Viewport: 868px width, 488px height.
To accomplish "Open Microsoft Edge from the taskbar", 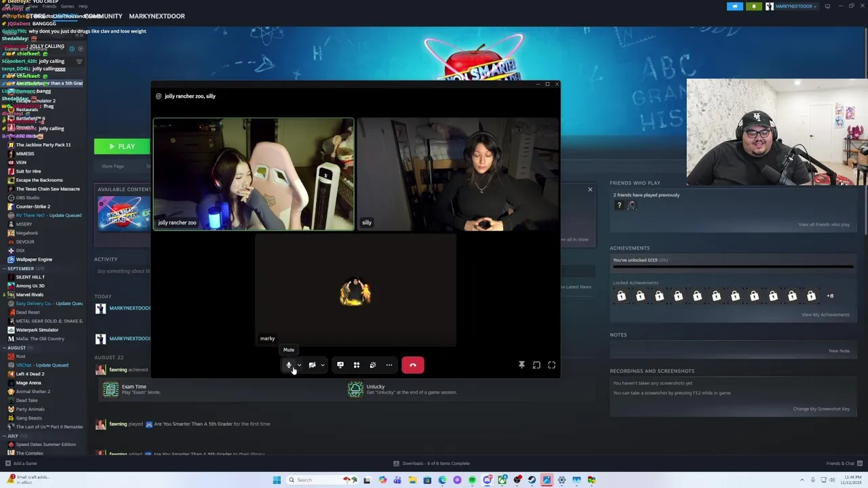I will tap(442, 480).
